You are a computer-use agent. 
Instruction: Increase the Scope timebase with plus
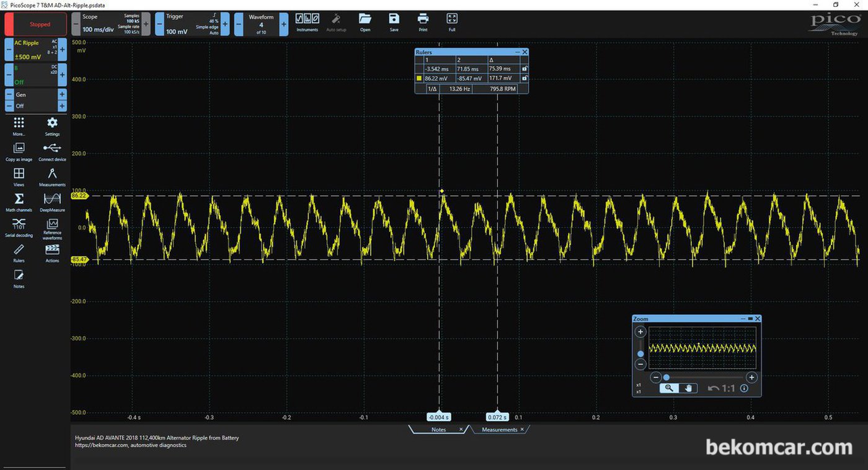146,24
